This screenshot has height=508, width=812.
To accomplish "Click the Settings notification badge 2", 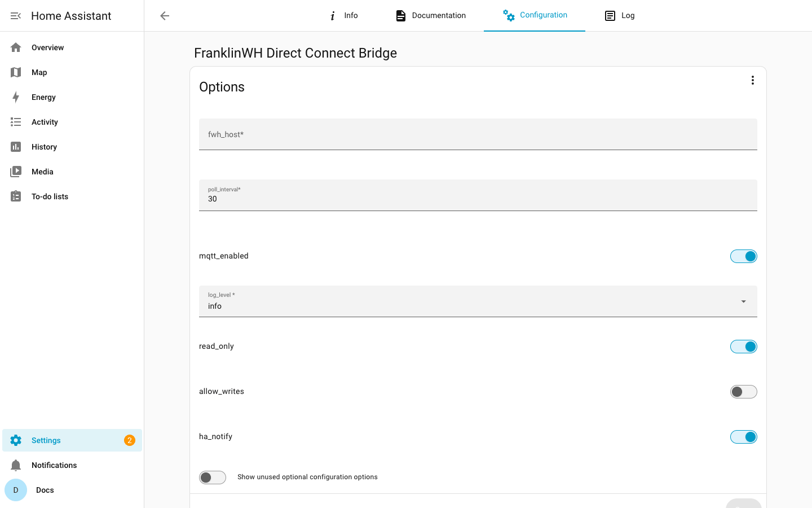I will coord(130,440).
